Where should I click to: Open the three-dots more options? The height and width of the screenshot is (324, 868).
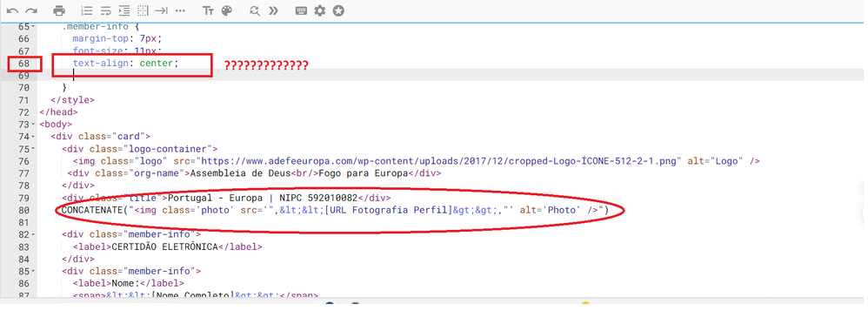[x=180, y=10]
